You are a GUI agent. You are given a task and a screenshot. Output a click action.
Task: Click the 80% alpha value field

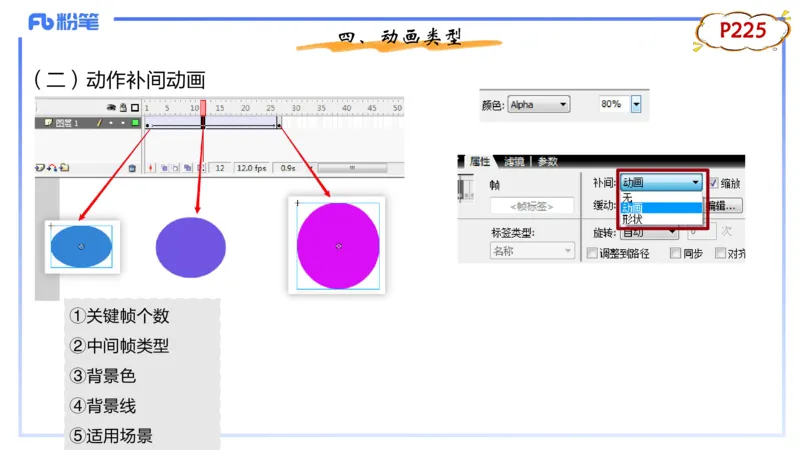(x=612, y=104)
